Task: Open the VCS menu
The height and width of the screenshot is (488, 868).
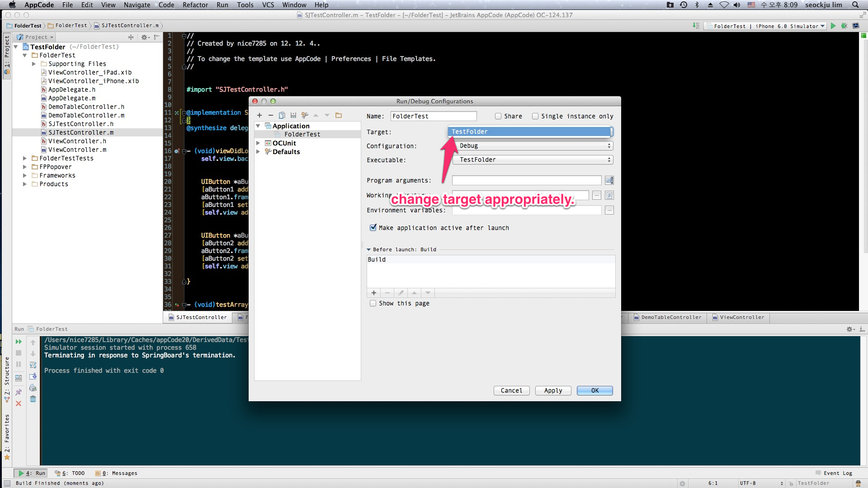Action: pyautogui.click(x=268, y=5)
